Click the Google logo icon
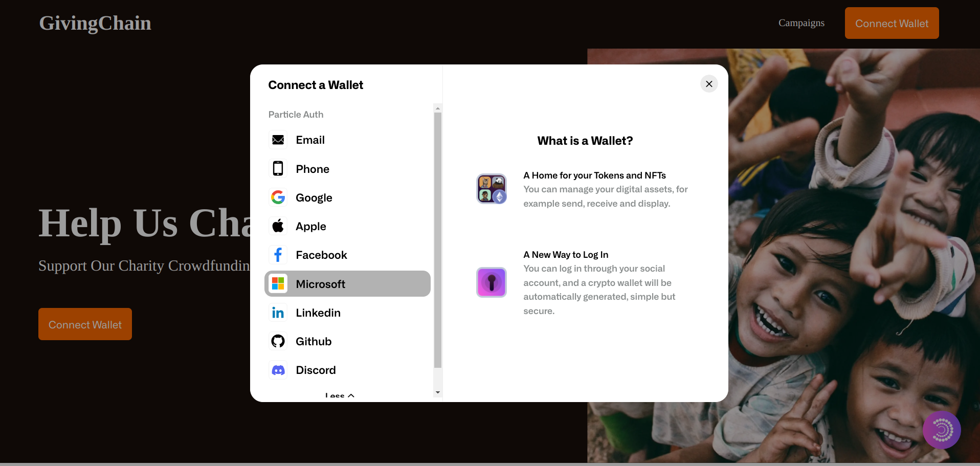 pos(278,197)
